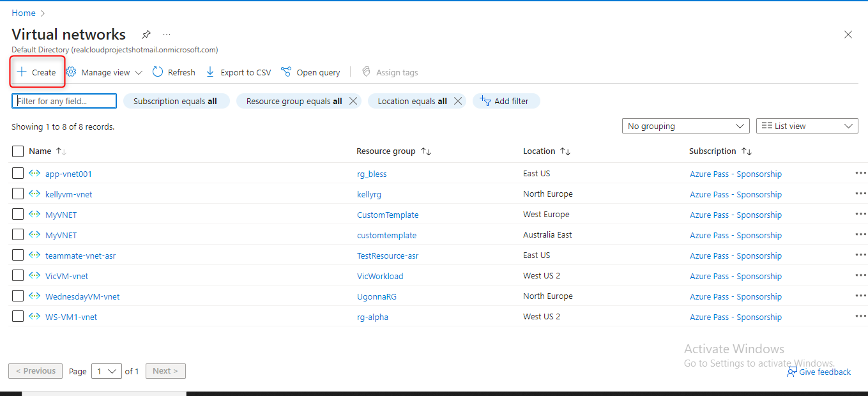
Task: Sort by the Name column
Action: [x=48, y=151]
